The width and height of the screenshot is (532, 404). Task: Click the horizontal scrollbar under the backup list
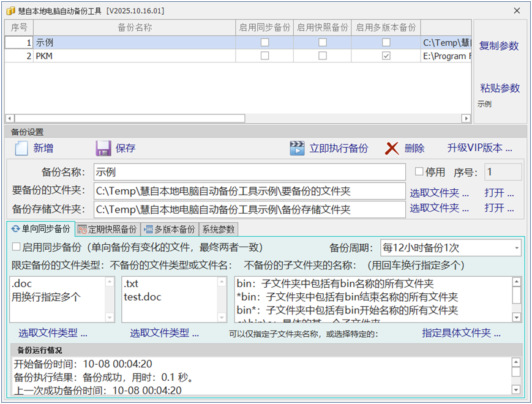(122, 118)
